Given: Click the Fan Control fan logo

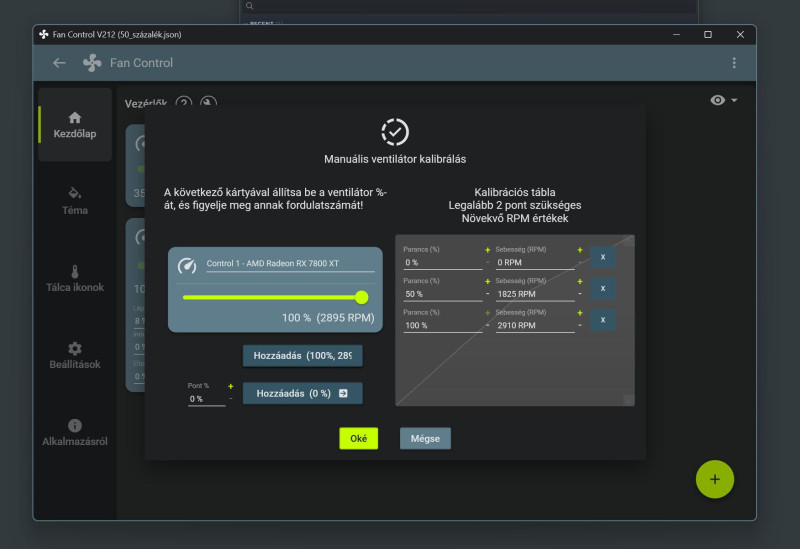Looking at the screenshot, I should [92, 63].
